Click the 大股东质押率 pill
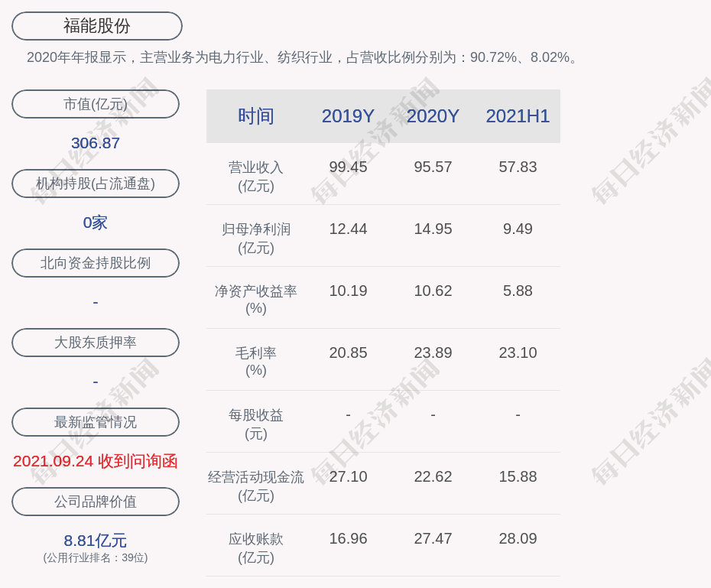Viewport: 711px width, 588px height. click(96, 343)
